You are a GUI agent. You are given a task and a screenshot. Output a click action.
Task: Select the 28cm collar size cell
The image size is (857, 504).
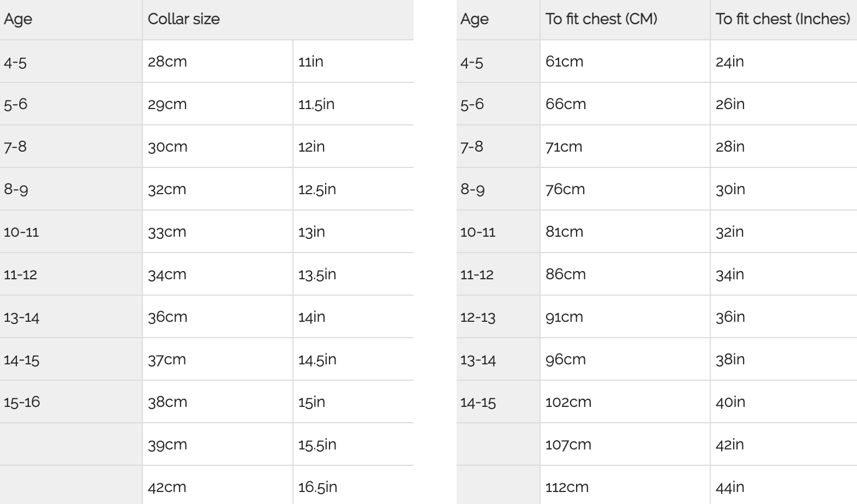tap(167, 62)
